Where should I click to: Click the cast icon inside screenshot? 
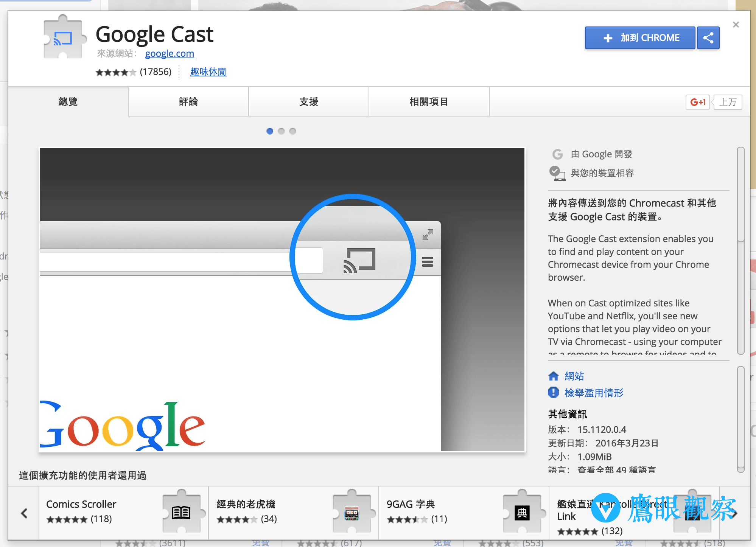coord(359,260)
